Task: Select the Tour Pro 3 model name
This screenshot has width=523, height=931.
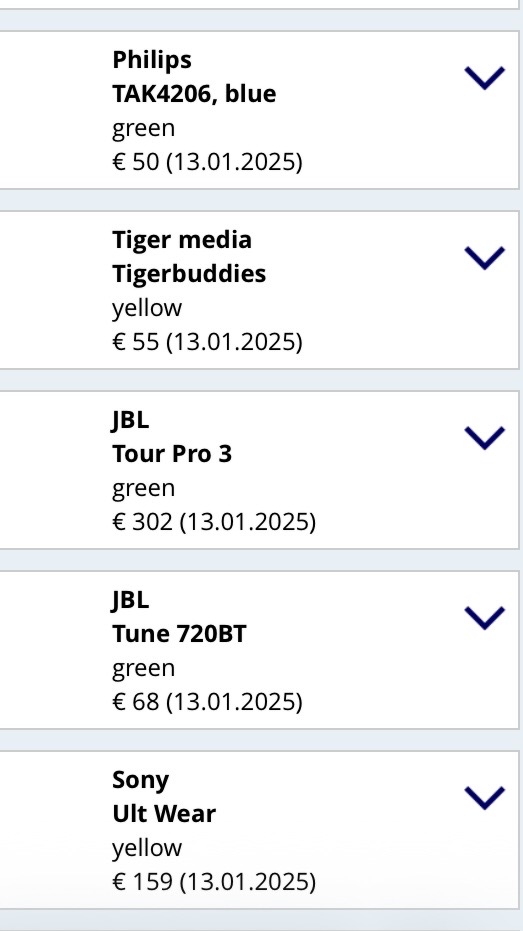Action: (172, 454)
